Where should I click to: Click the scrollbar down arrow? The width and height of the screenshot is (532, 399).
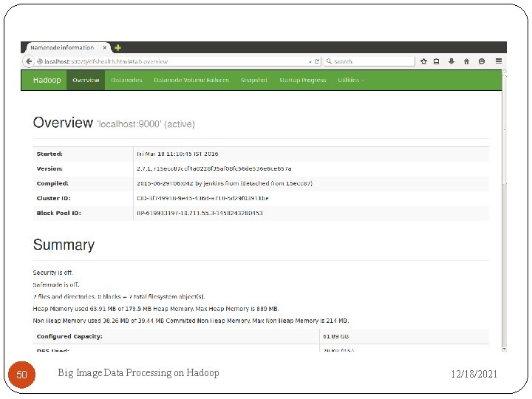click(504, 349)
